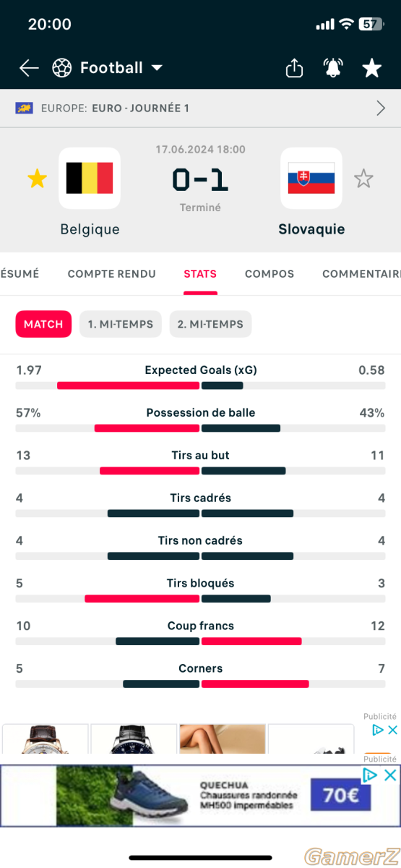Tap the Possession de balle bar
This screenshot has height=868, width=401.
[200, 428]
